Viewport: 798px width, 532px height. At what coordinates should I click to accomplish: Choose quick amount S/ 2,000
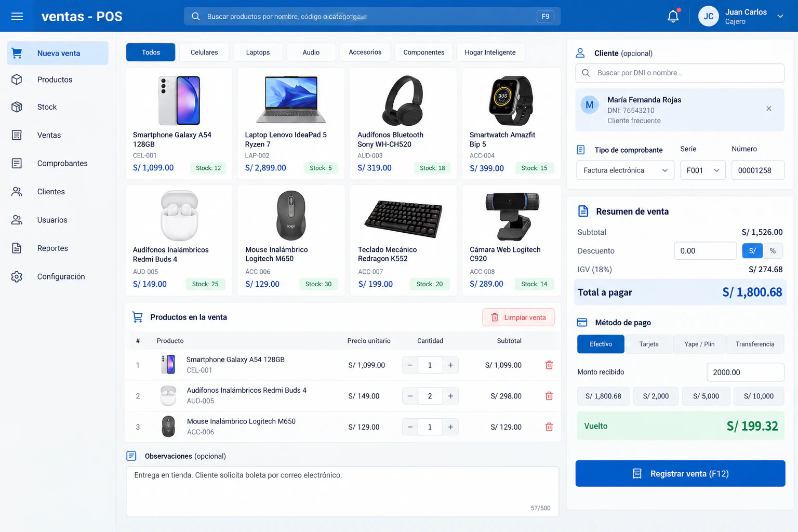pos(656,396)
